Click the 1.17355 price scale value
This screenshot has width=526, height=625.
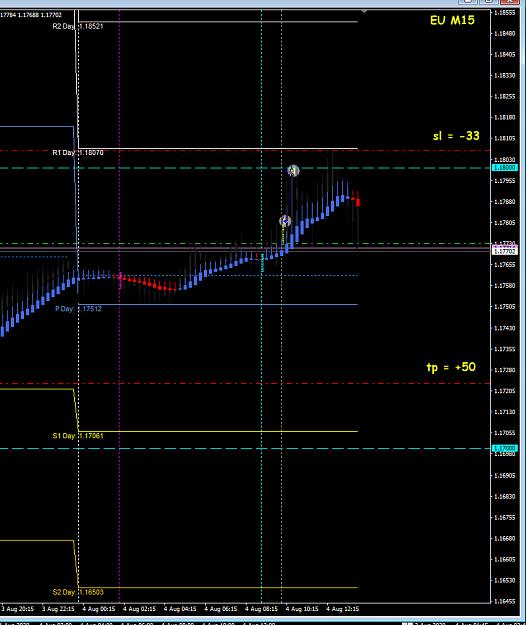[504, 349]
